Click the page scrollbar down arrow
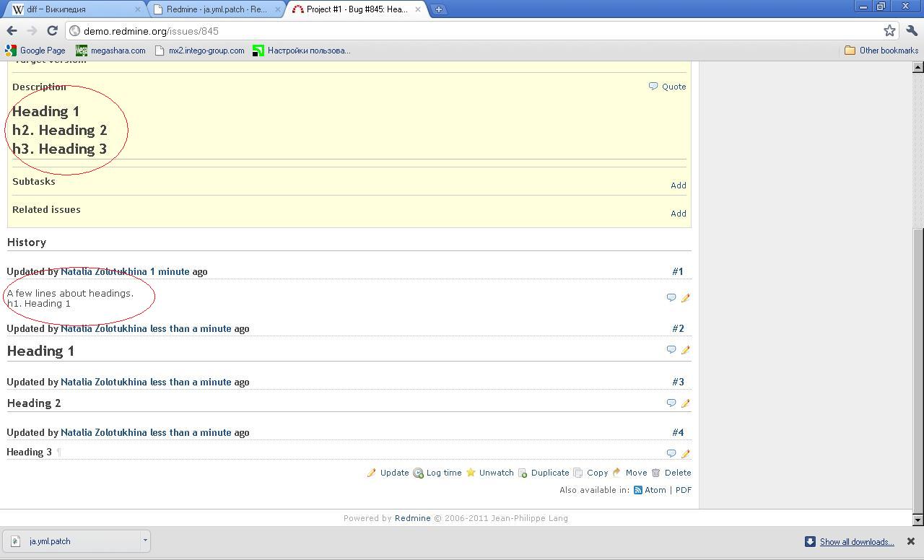The width and height of the screenshot is (924, 560). point(918,520)
